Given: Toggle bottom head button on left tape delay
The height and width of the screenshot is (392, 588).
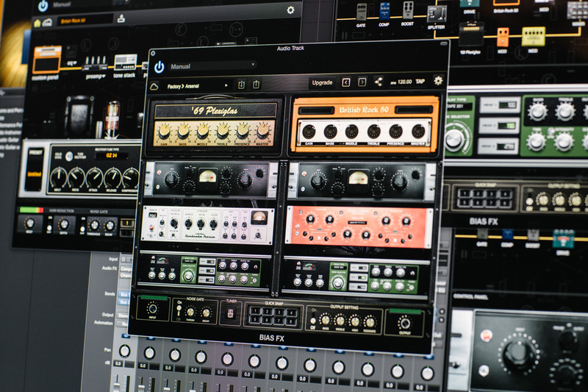Looking at the screenshot, I should click(207, 279).
